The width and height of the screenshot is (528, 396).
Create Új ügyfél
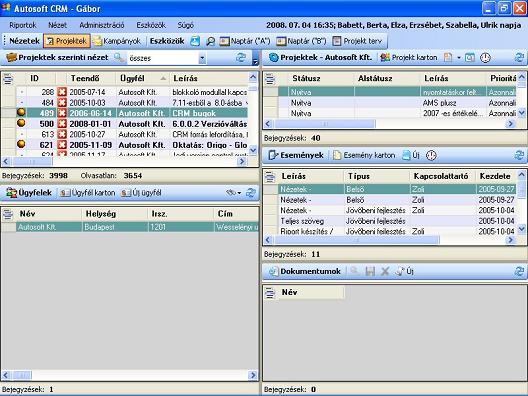tap(141, 193)
